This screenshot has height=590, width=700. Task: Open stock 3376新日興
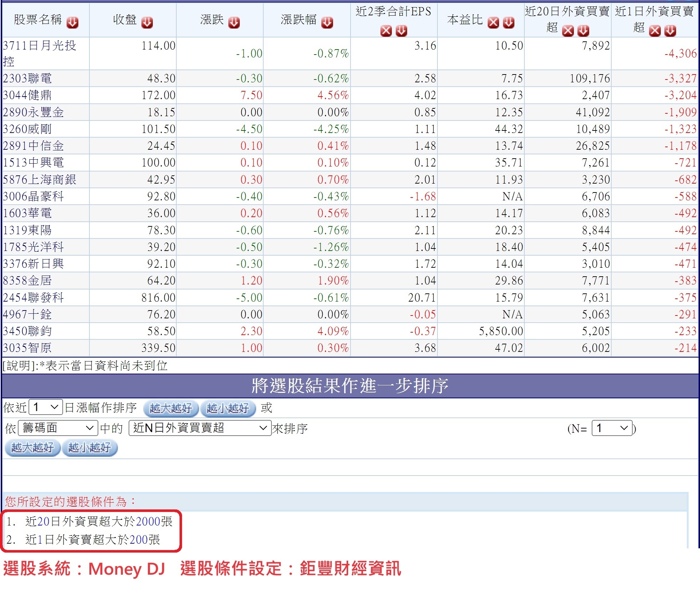(x=33, y=264)
